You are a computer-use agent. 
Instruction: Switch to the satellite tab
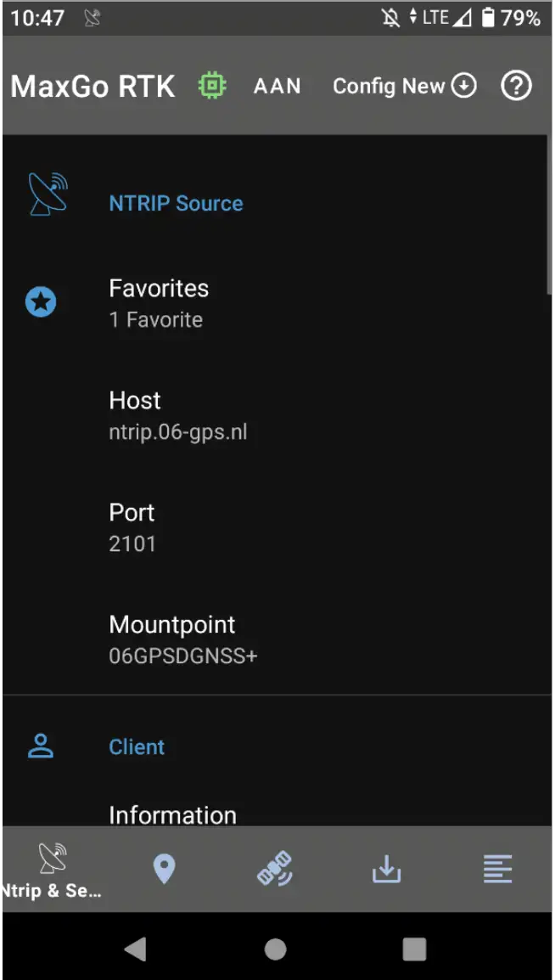coord(275,869)
